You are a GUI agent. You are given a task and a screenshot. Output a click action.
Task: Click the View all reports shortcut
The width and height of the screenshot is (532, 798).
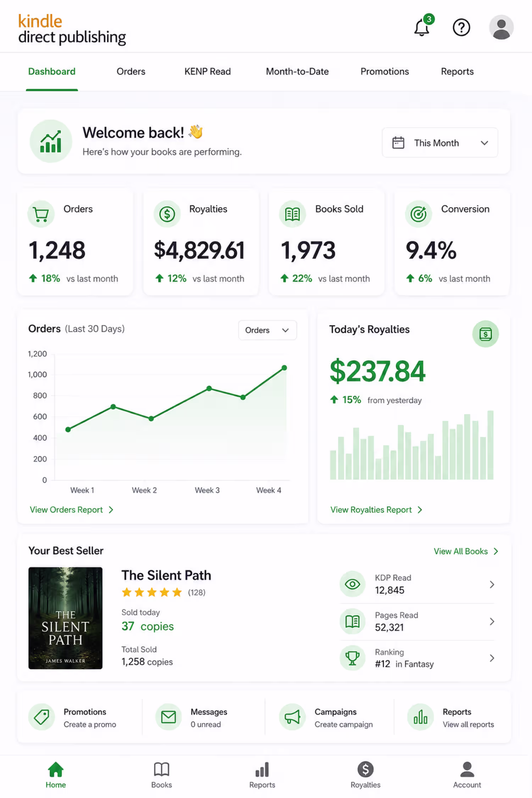point(468,724)
